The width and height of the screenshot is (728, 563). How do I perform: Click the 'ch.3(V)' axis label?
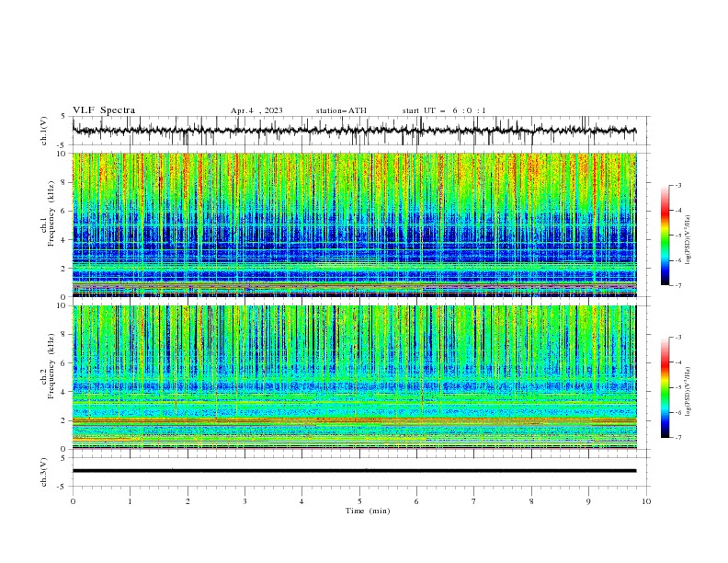(x=44, y=472)
